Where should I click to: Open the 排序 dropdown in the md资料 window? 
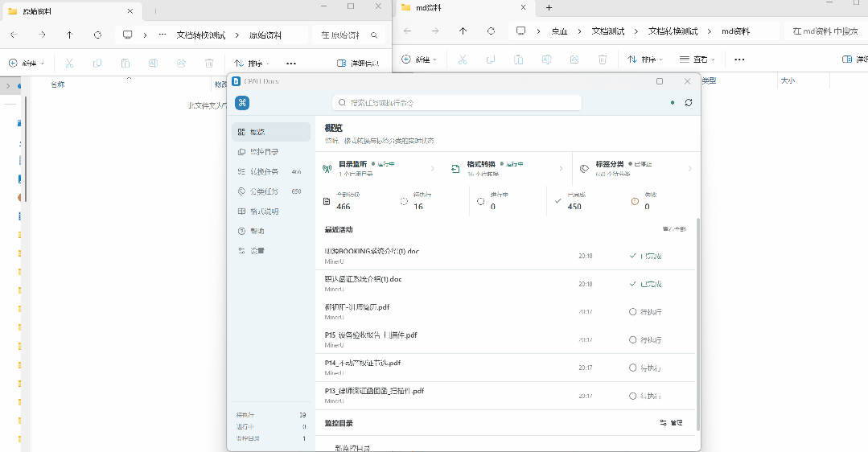(x=645, y=60)
